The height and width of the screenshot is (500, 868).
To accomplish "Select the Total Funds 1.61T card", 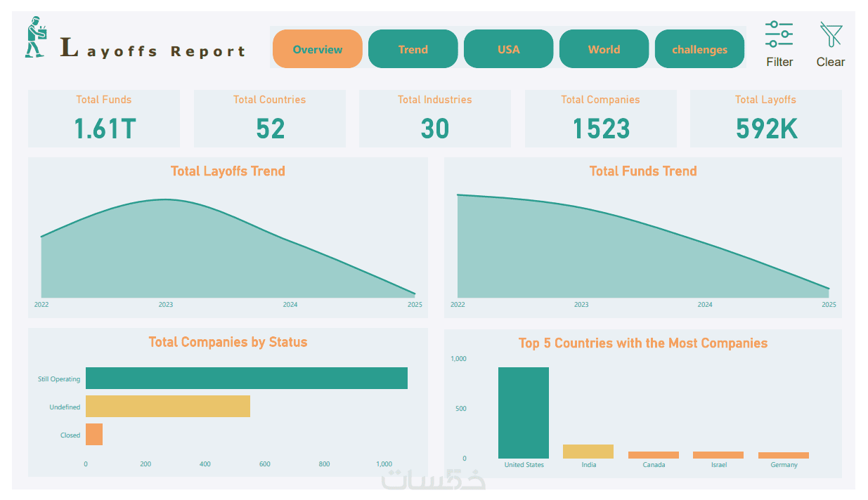I will [x=104, y=119].
